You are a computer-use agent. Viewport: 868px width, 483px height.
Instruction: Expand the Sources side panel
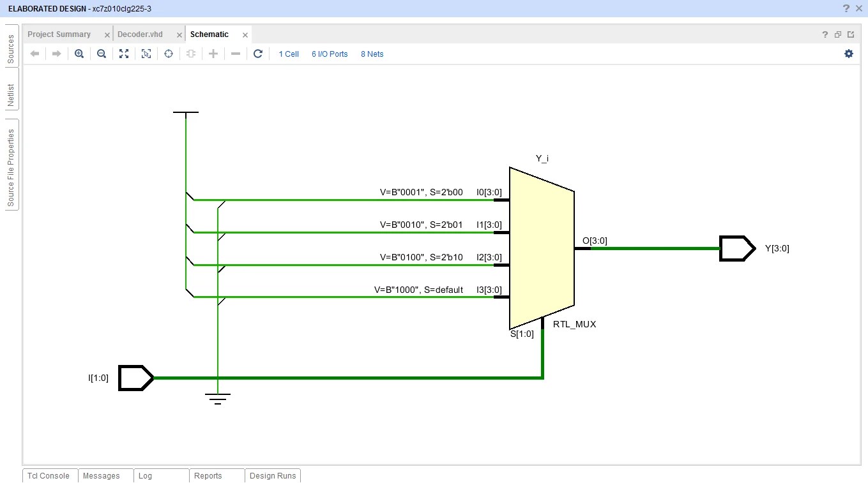point(11,49)
